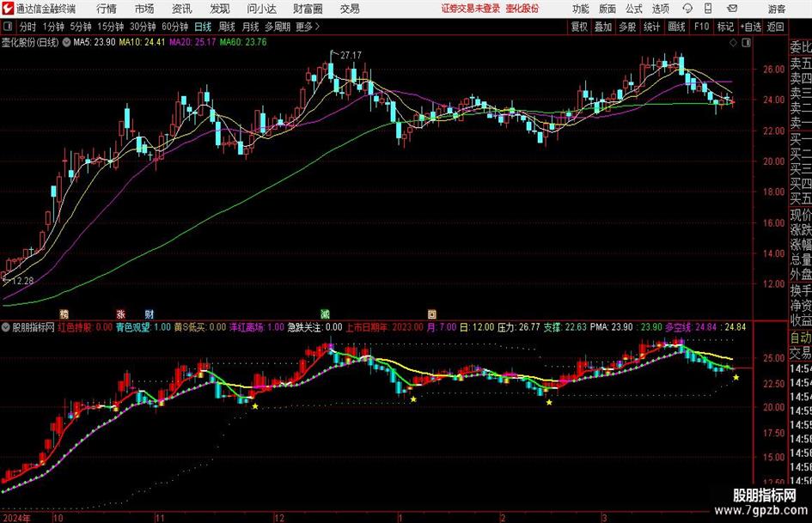Image resolution: width=812 pixels, height=523 pixels.
Task: Switch to the 5分钟 period
Action: click(80, 27)
